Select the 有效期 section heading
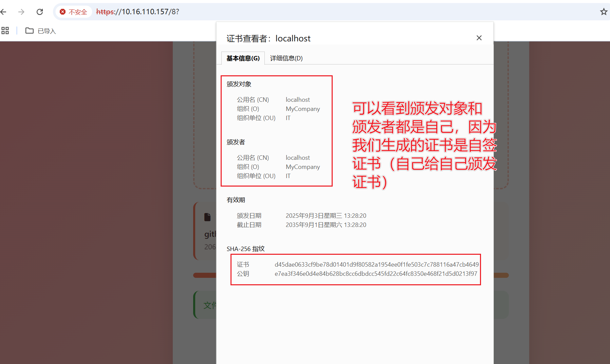Image resolution: width=610 pixels, height=364 pixels. point(236,200)
